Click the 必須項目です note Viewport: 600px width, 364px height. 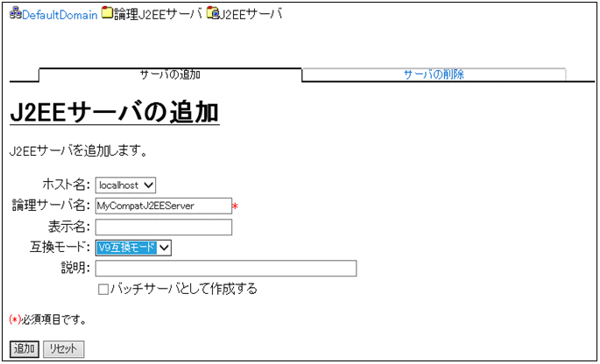click(48, 319)
